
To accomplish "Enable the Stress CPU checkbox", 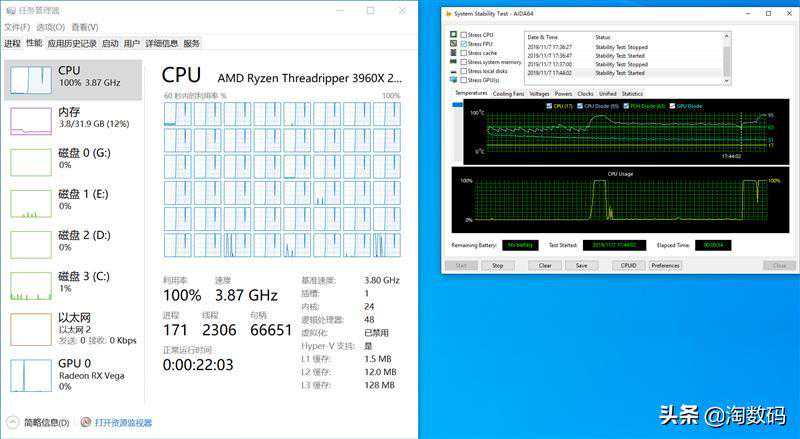I will [x=463, y=35].
